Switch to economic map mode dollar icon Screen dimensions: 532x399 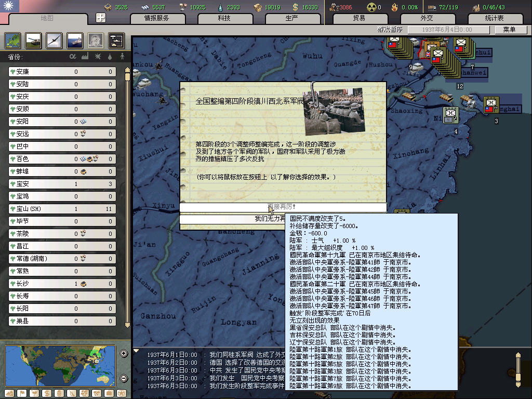point(47,393)
